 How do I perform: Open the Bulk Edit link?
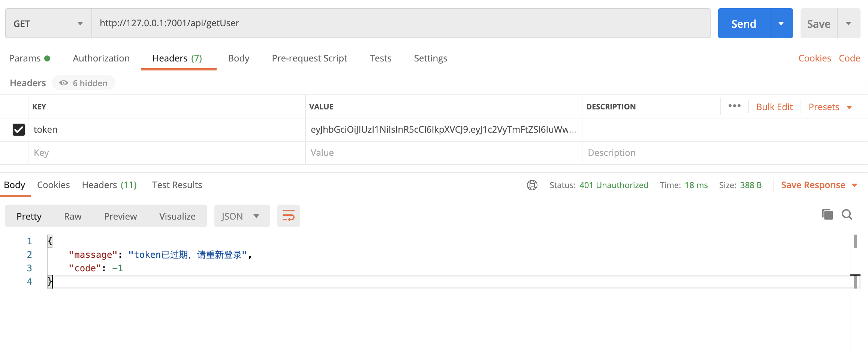(x=774, y=107)
